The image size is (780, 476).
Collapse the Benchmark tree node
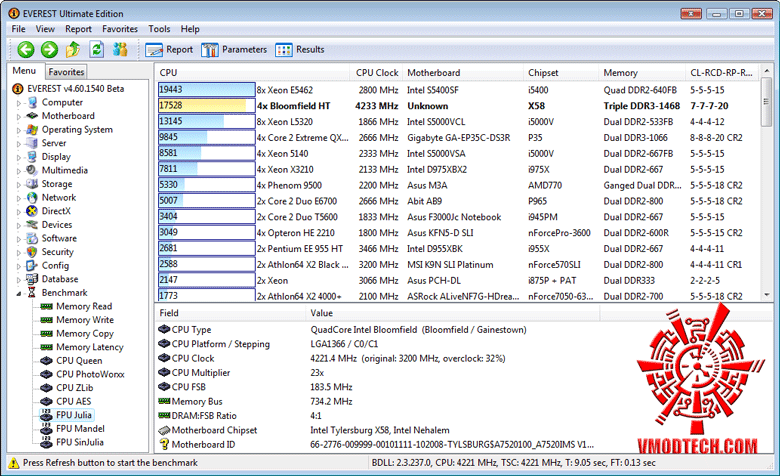[x=18, y=293]
